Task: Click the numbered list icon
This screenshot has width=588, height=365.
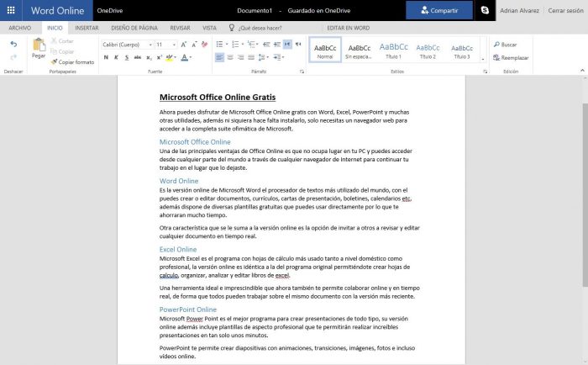Action: [235, 45]
